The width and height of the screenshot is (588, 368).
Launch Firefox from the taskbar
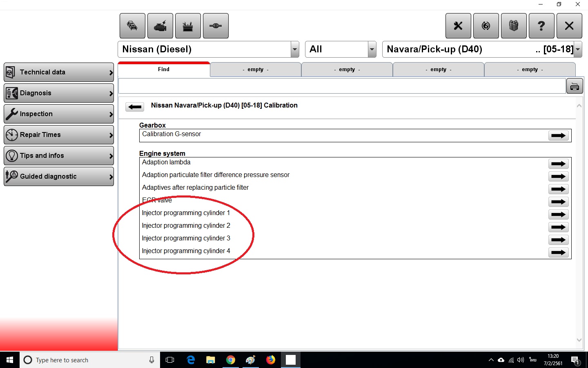271,360
